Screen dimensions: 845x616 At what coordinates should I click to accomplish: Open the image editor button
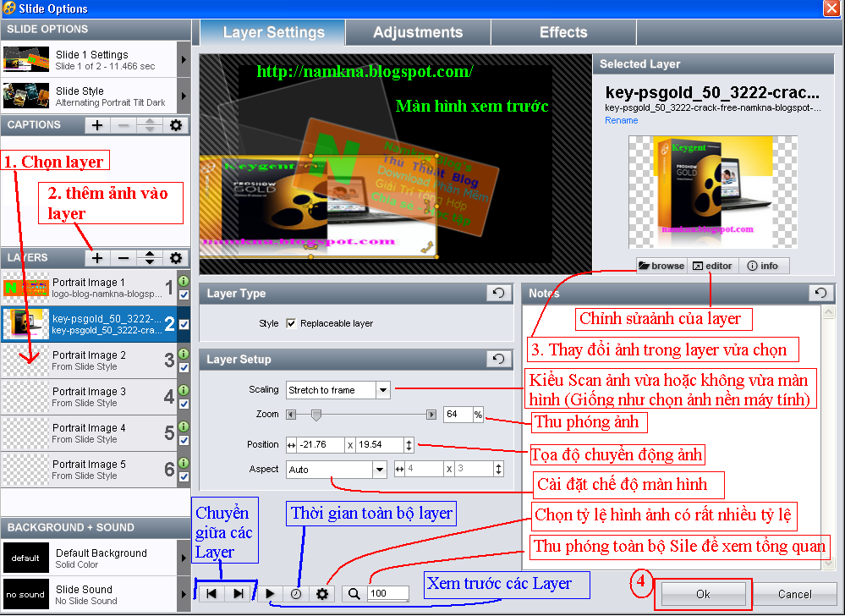(712, 266)
